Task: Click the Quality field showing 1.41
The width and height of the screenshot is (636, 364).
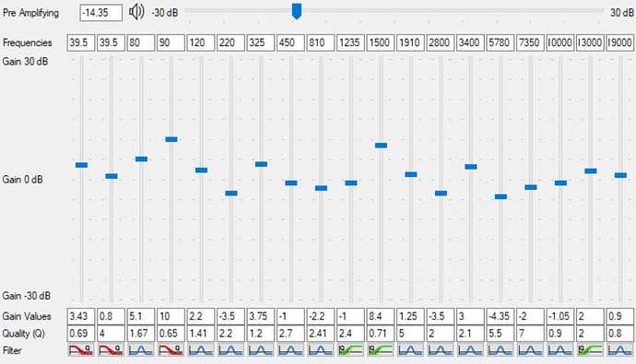Action: tap(201, 334)
